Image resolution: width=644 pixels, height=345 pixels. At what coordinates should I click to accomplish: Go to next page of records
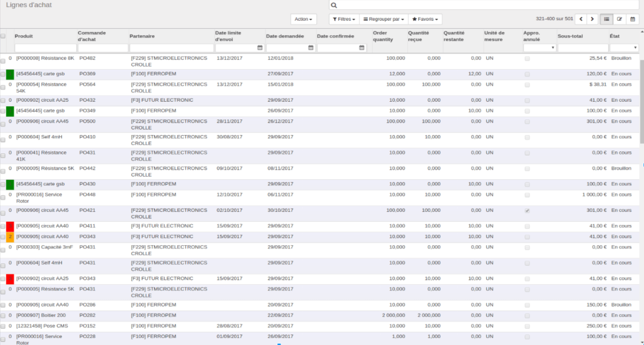(x=592, y=19)
